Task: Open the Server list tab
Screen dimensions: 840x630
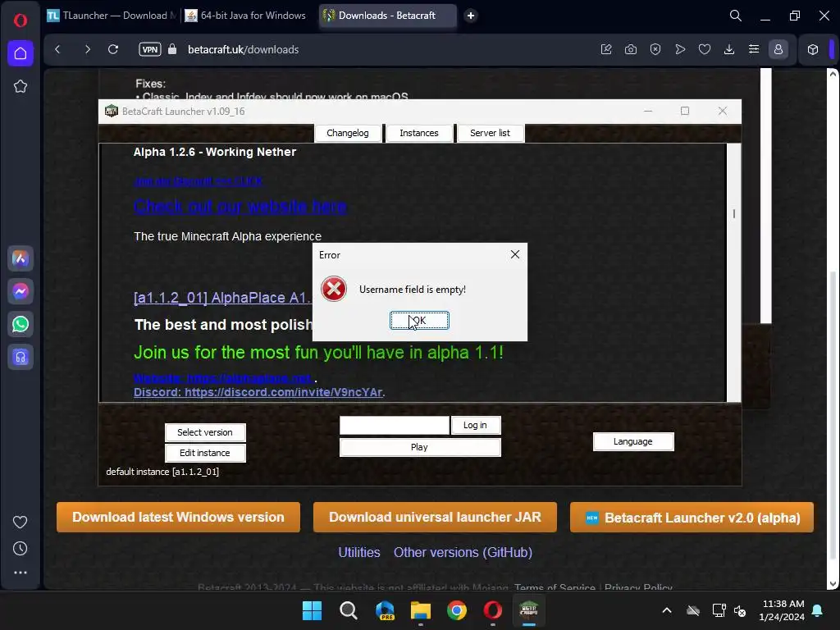Action: click(490, 133)
